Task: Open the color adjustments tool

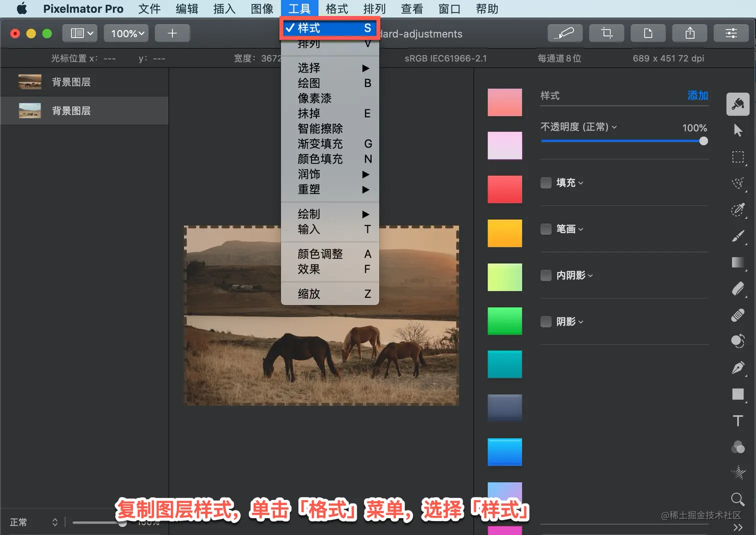Action: (737, 447)
